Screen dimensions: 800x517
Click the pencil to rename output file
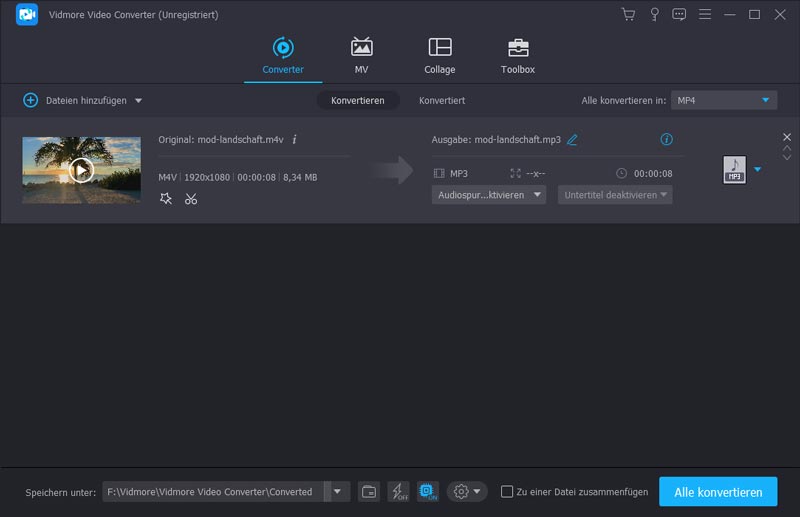572,140
